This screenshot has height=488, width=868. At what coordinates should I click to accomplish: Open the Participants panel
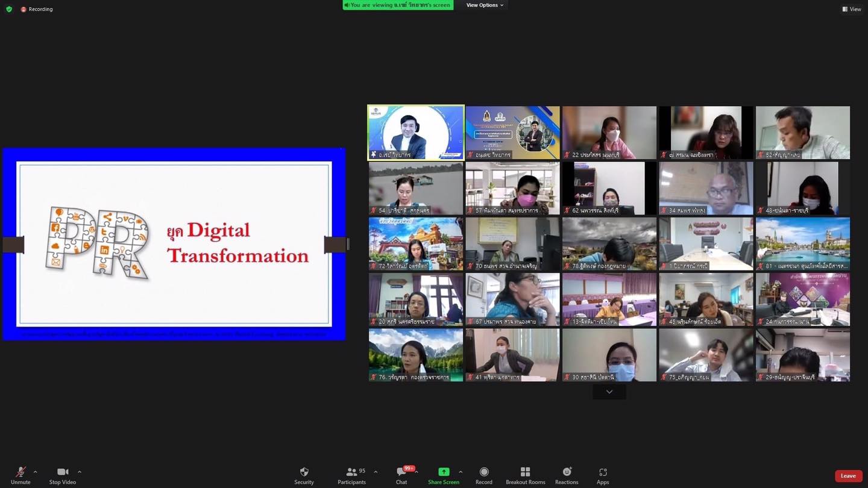[352, 475]
